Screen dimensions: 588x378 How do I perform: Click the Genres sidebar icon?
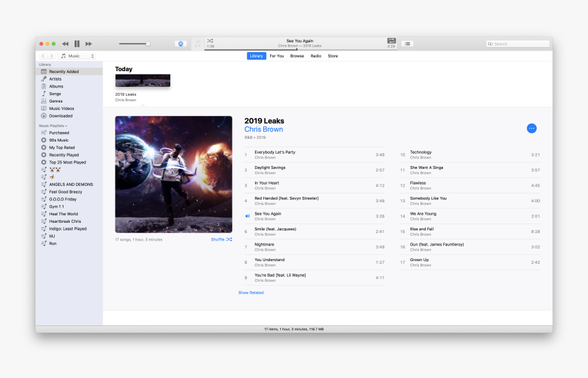[x=44, y=101]
